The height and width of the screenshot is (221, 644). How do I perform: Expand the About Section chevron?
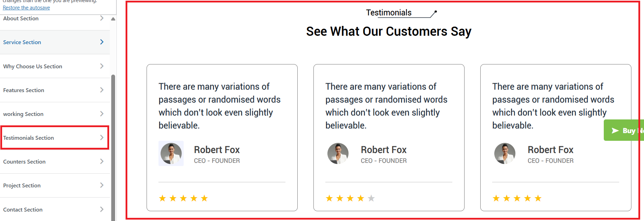102,18
